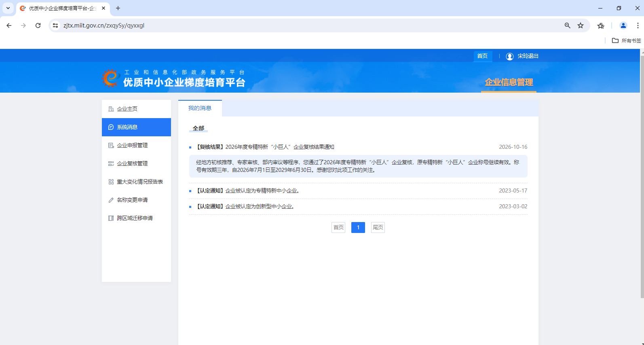Click the 企业复核管理 checklist icon
The image size is (644, 345).
point(111,163)
